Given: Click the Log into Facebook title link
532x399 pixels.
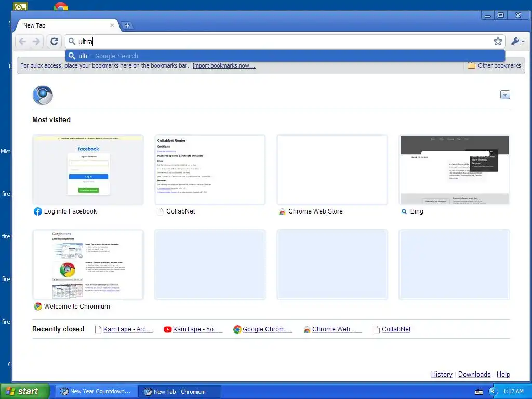Looking at the screenshot, I should tap(70, 211).
